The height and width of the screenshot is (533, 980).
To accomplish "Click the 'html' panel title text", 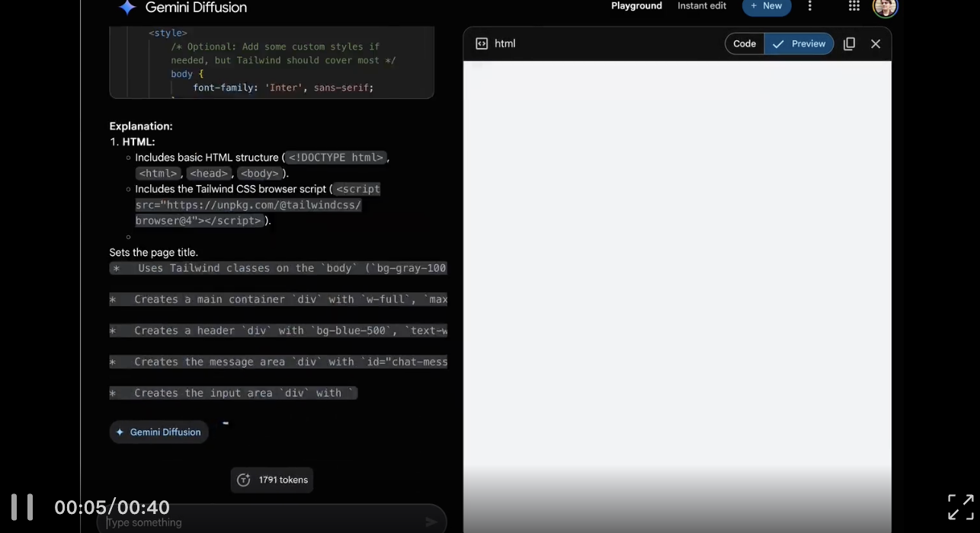I will tap(505, 44).
